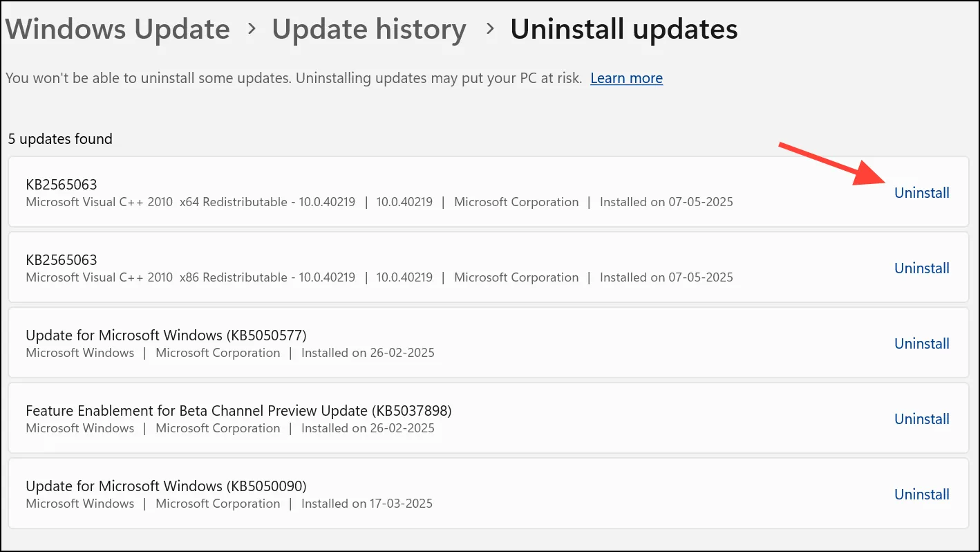Viewport: 980px width, 552px height.
Task: Select the Uninstall updates page title
Action: pos(624,30)
